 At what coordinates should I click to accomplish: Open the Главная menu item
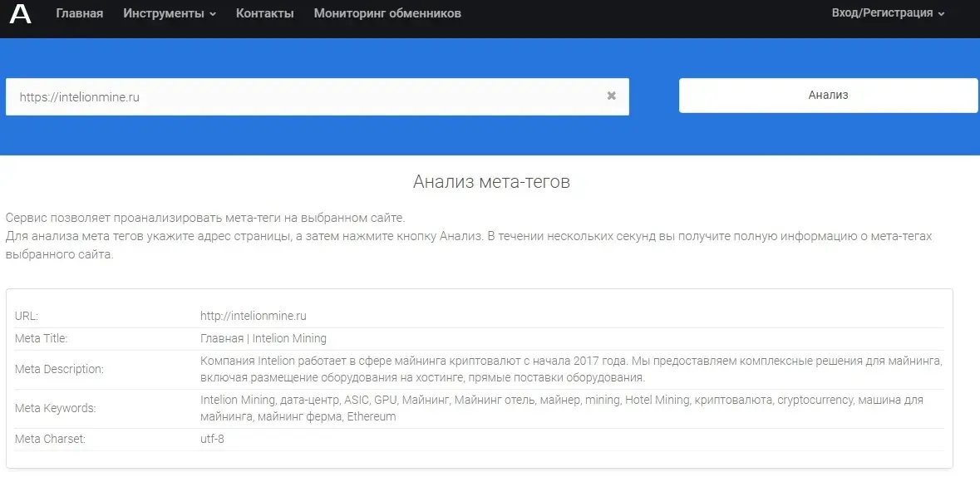(x=79, y=13)
